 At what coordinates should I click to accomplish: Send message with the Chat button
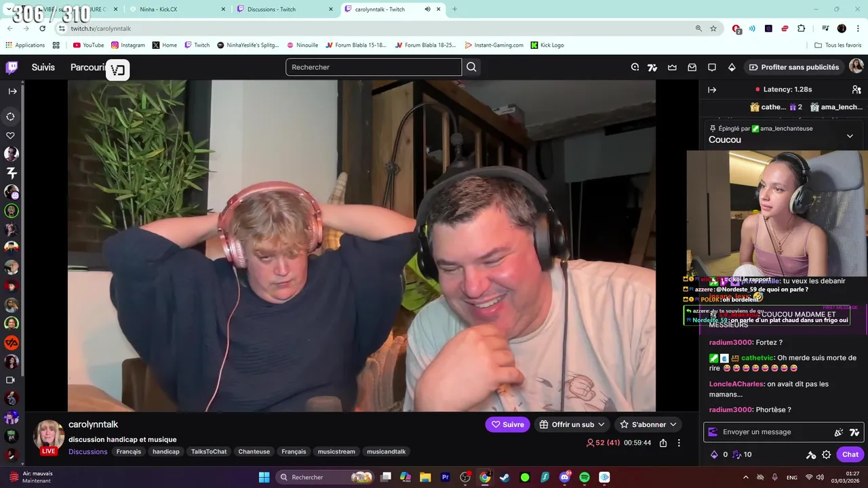point(850,455)
